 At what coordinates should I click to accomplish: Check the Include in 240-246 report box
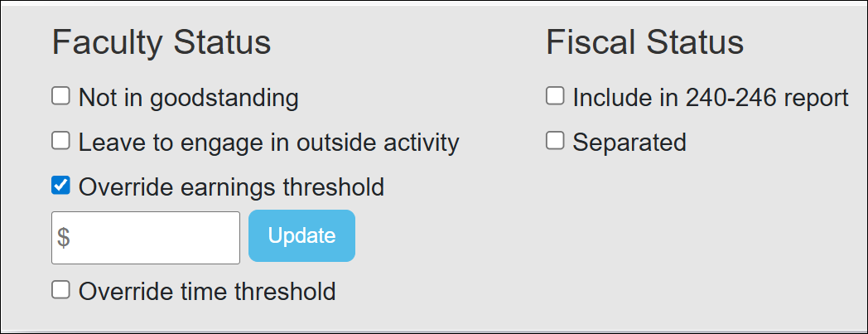(x=555, y=97)
